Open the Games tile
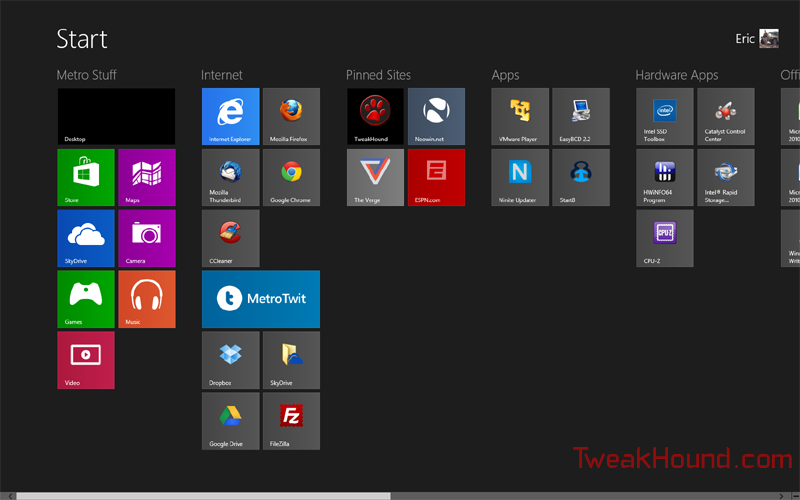Viewport: 800px width, 500px height. [x=86, y=299]
